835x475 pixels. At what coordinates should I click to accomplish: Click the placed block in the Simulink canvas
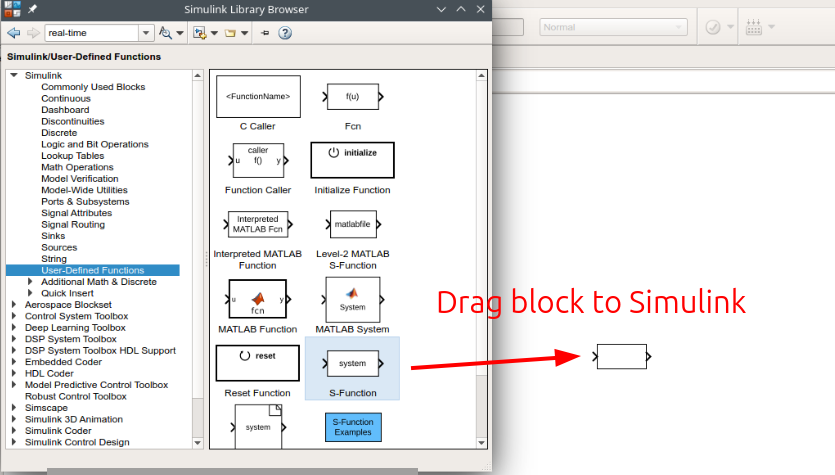(622, 356)
